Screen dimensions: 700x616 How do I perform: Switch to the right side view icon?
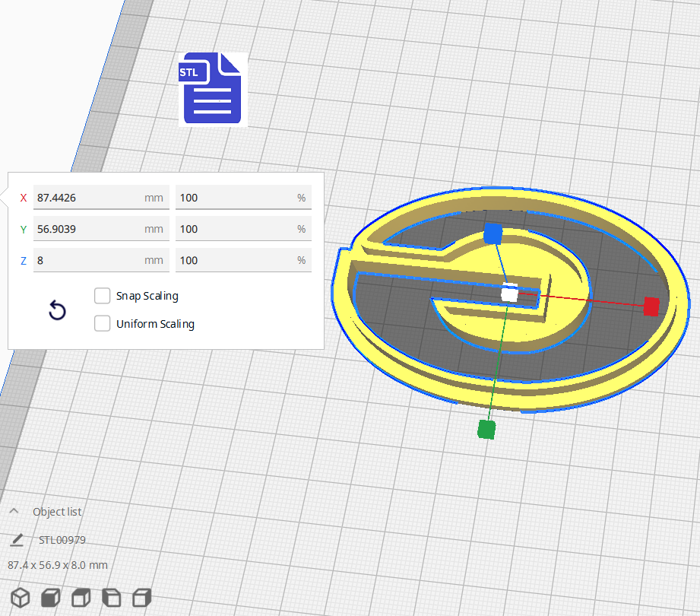click(141, 598)
